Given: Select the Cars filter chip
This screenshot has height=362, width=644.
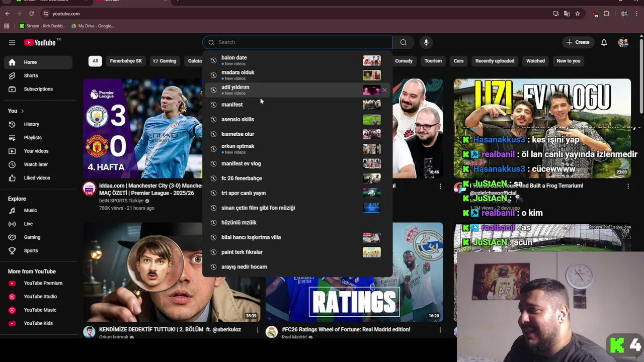Looking at the screenshot, I should (x=458, y=61).
